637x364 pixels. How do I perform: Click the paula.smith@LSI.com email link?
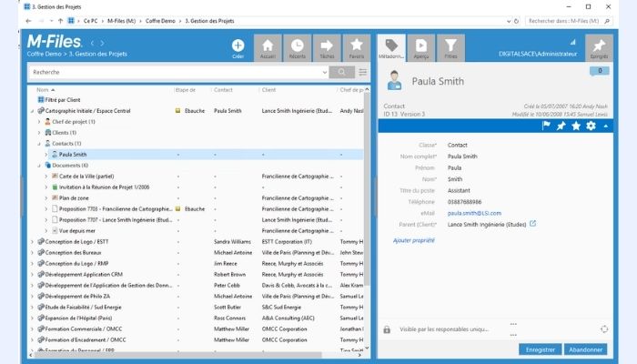[474, 213]
